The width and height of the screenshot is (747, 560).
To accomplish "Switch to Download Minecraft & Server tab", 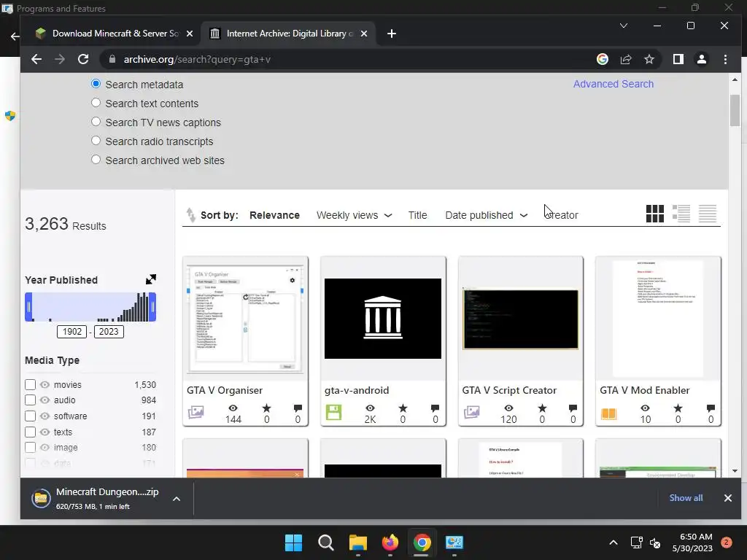I will tap(115, 34).
